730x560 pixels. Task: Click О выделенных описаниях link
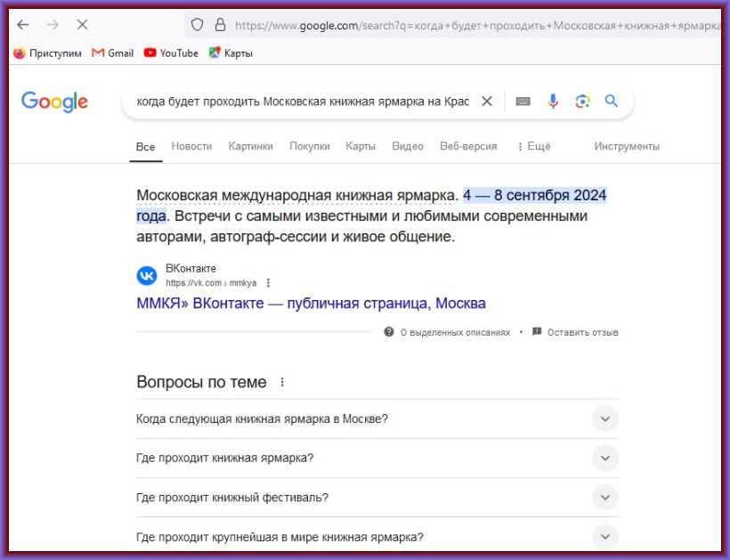(x=455, y=332)
